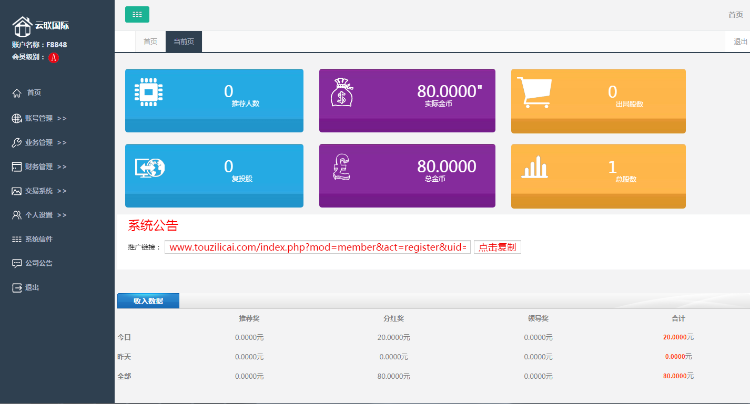Click the red member-level A badge
750x404 pixels.
[x=54, y=57]
